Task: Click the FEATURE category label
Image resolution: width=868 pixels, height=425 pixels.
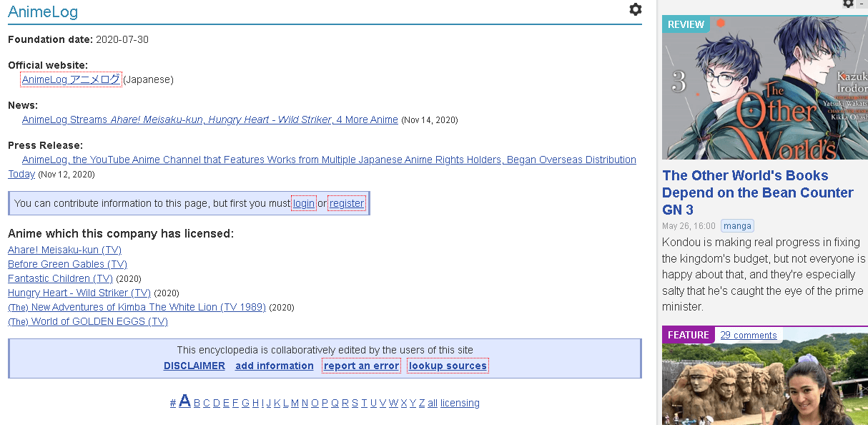Action: 689,335
